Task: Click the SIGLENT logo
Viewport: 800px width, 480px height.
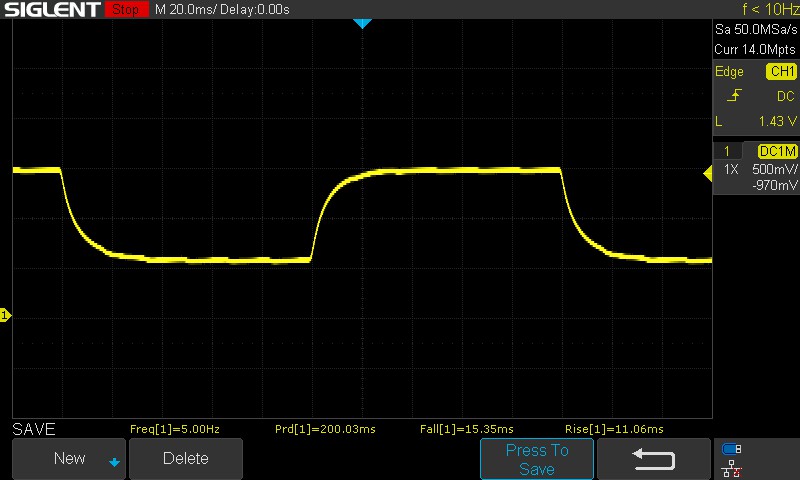Action: point(52,9)
